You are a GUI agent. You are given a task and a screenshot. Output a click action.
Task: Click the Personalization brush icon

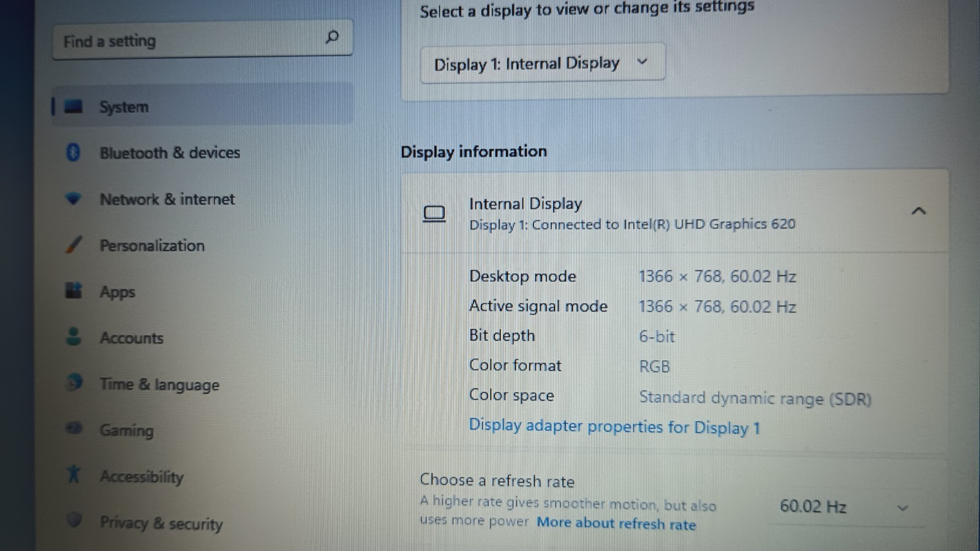coord(73,245)
